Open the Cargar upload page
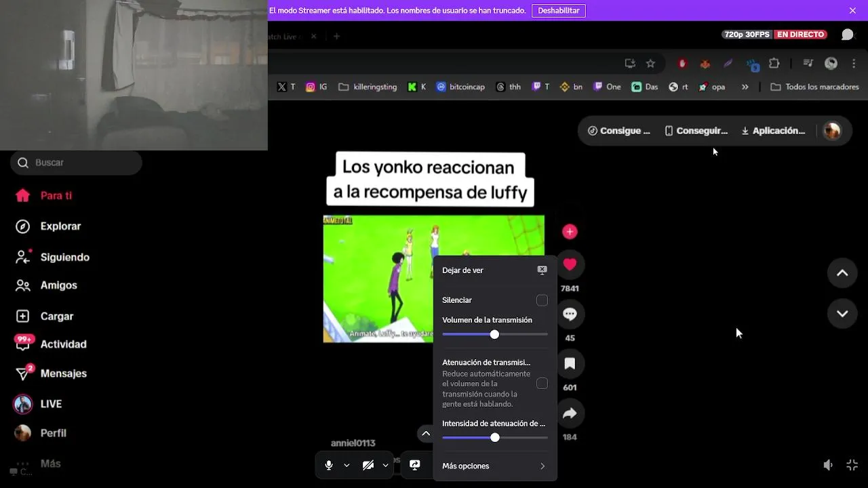868x488 pixels. (x=45, y=317)
